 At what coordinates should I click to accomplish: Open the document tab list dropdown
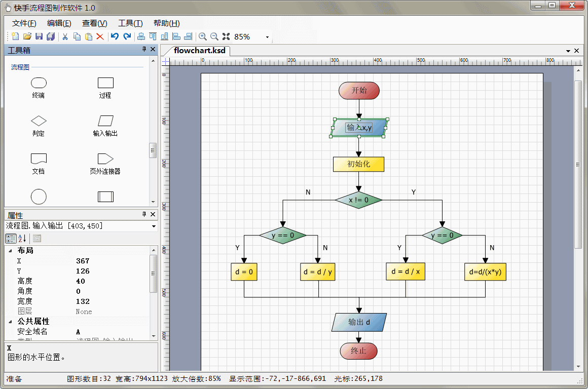(x=568, y=51)
